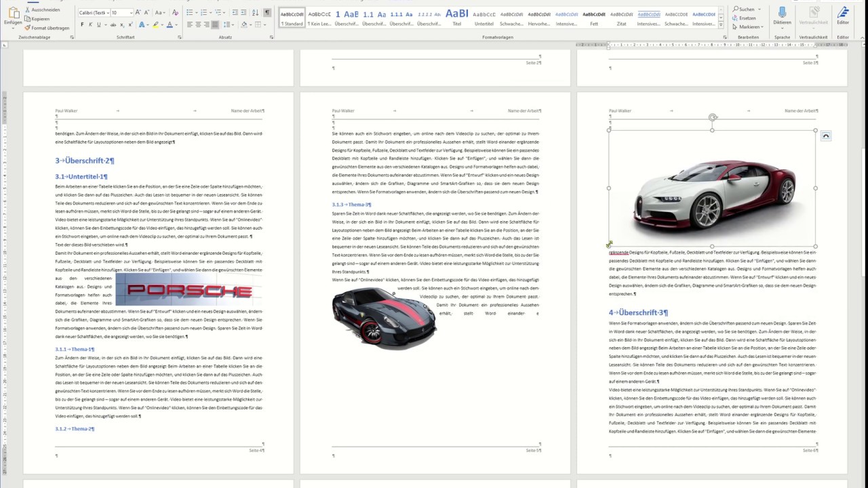Activate the Format übertragen paintbrush
The width and height of the screenshot is (868, 488).
[x=27, y=28]
